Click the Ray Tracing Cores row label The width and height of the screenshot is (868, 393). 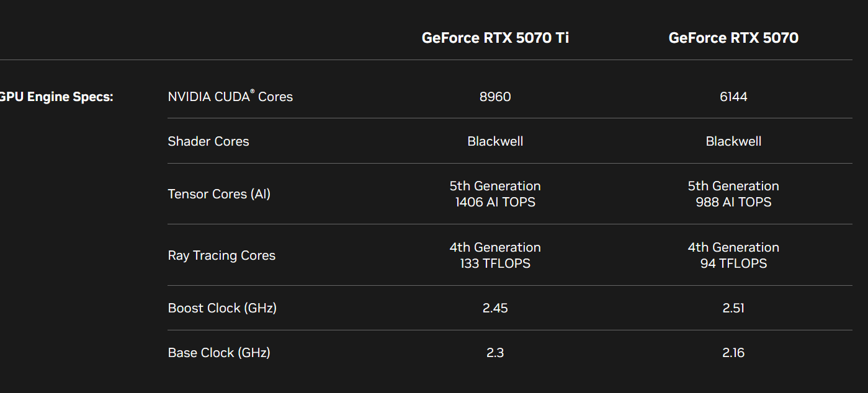pyautogui.click(x=221, y=255)
